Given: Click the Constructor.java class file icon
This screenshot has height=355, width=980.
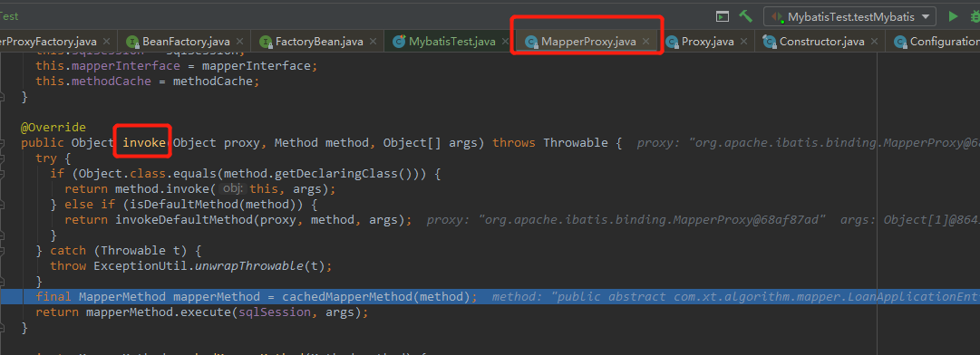Looking at the screenshot, I should click(x=770, y=43).
